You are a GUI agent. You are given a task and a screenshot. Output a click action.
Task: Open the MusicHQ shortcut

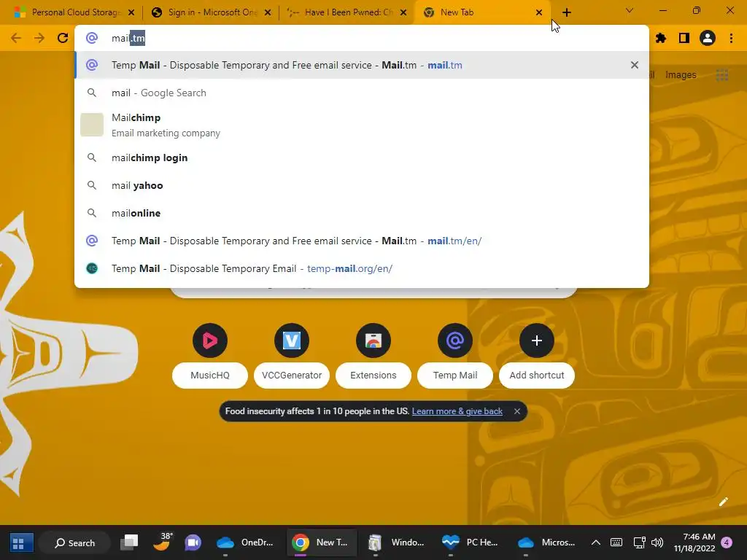(209, 355)
